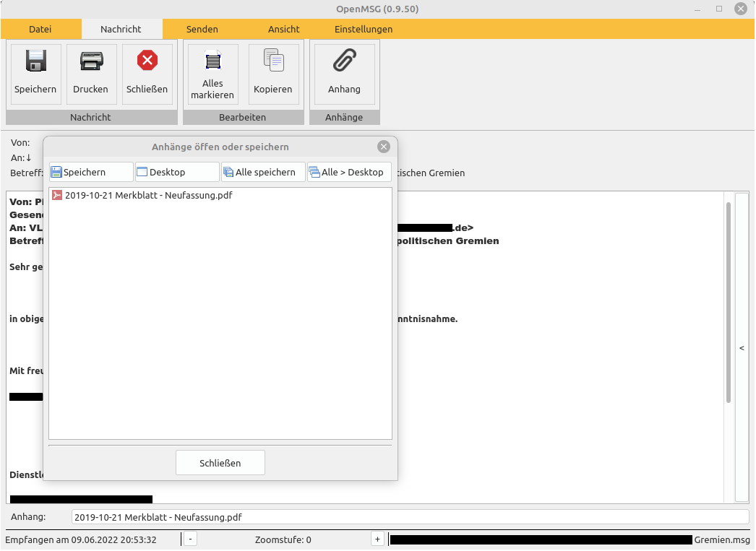Open the Einstellungen tab
Screen dimensions: 756x551
364,30
